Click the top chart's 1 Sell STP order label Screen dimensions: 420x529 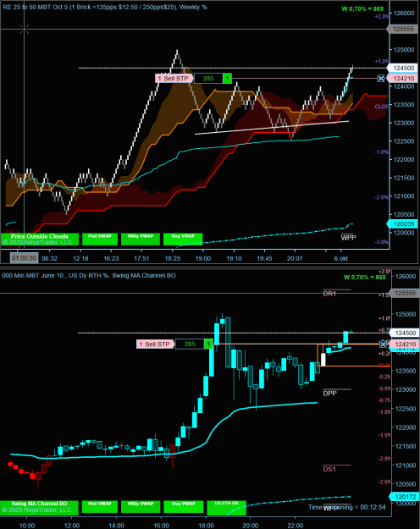pos(174,78)
